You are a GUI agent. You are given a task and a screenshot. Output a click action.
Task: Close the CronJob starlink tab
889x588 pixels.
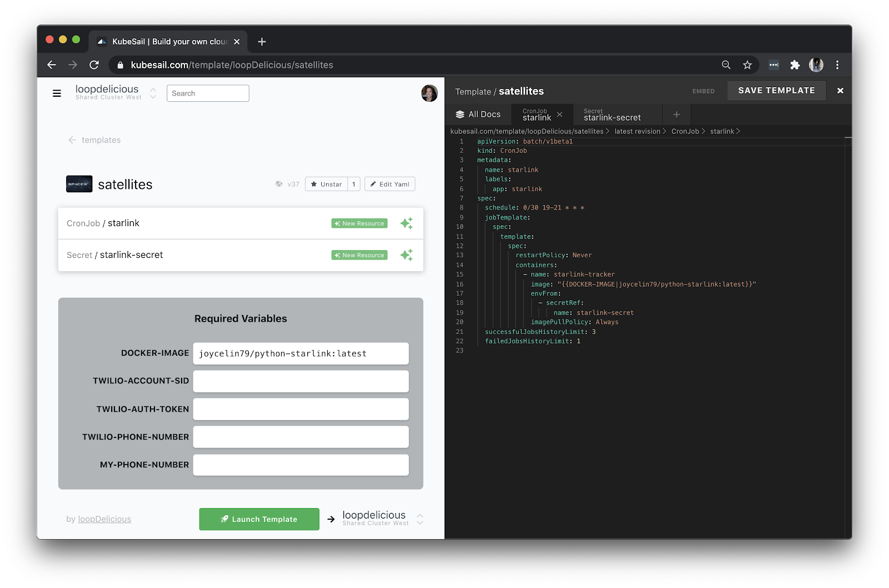(x=560, y=114)
